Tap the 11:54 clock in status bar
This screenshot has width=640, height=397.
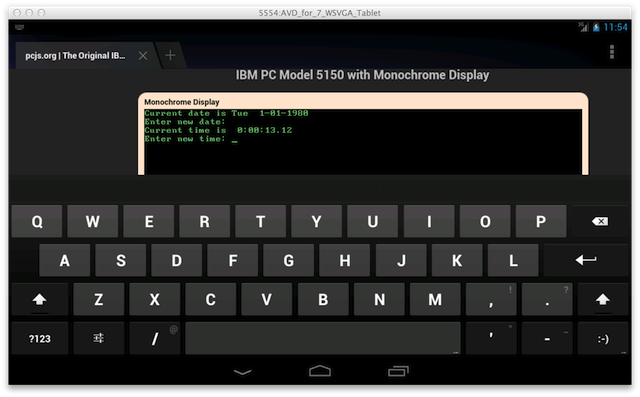616,27
